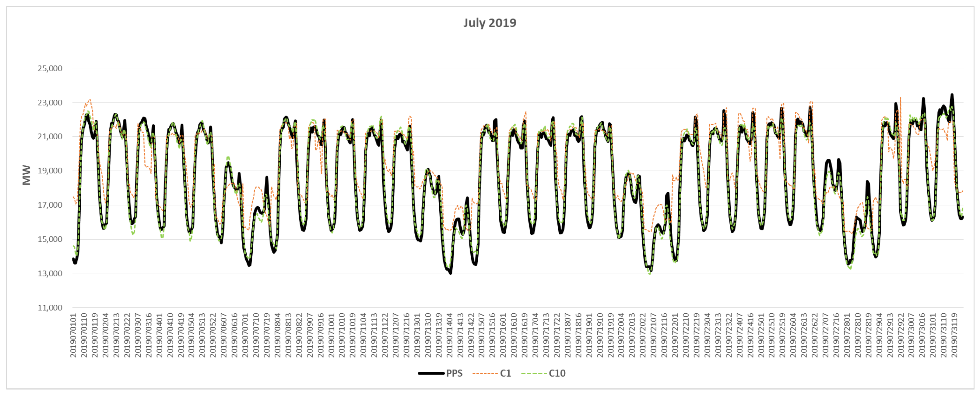This screenshot has width=980, height=395.
Task: Click the chart title July 2019
Action: pos(490,23)
